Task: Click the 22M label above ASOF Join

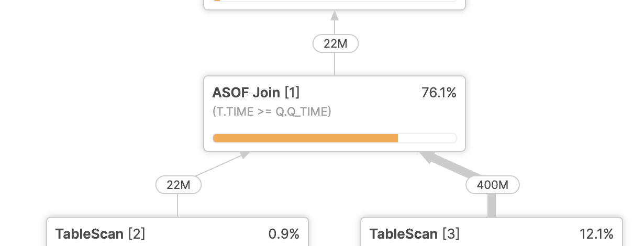Action: [335, 43]
